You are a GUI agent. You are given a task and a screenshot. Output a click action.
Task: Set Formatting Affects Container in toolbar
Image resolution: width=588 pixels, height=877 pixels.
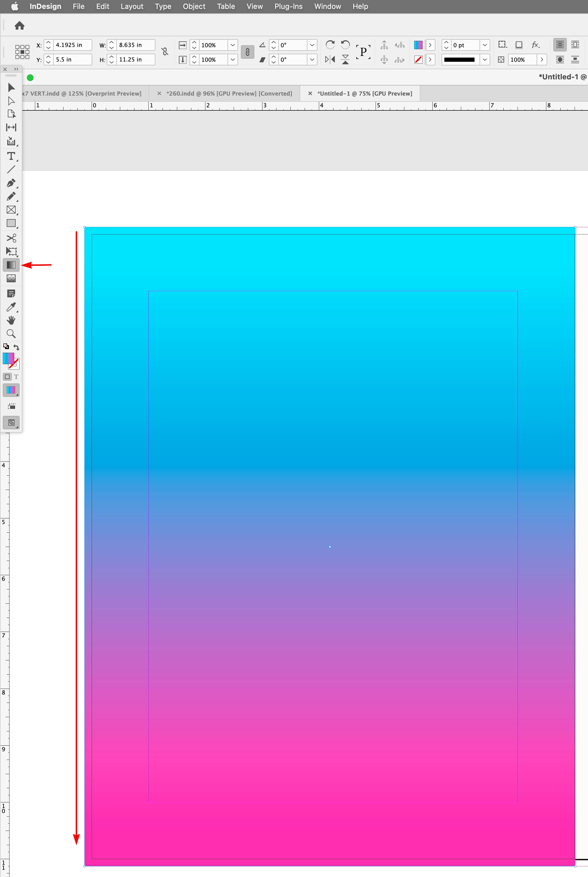7,377
